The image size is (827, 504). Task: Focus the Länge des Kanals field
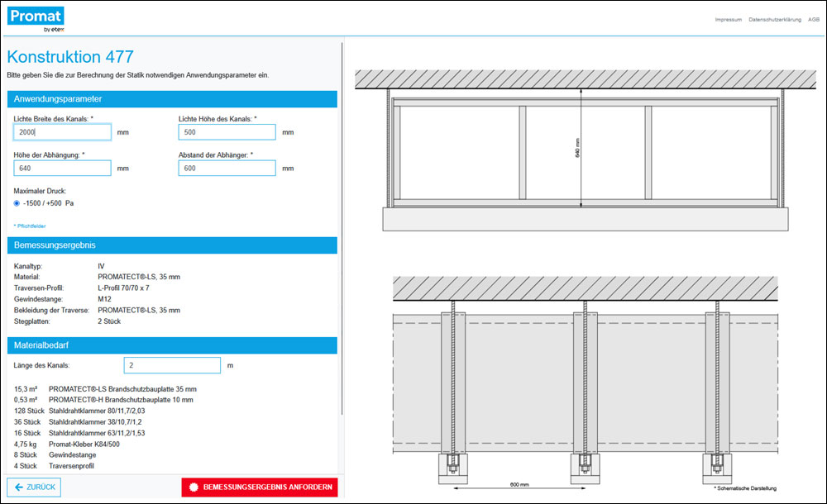click(x=172, y=365)
